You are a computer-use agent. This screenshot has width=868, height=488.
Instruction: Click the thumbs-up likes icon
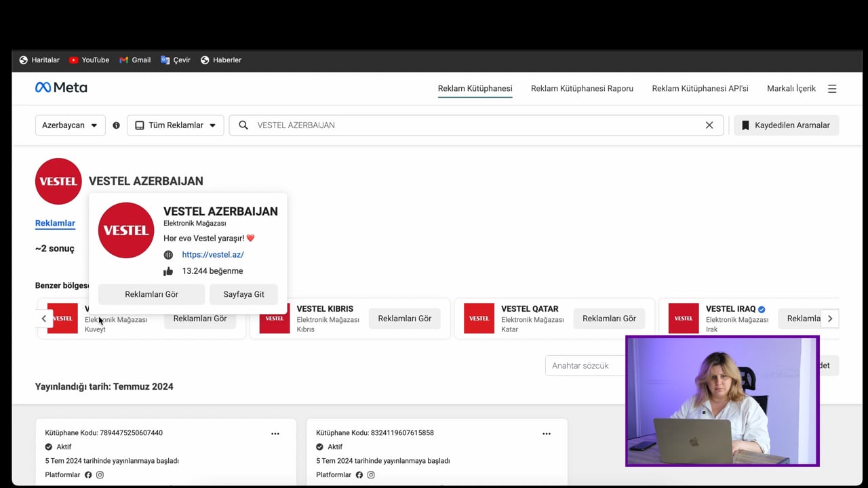point(168,271)
